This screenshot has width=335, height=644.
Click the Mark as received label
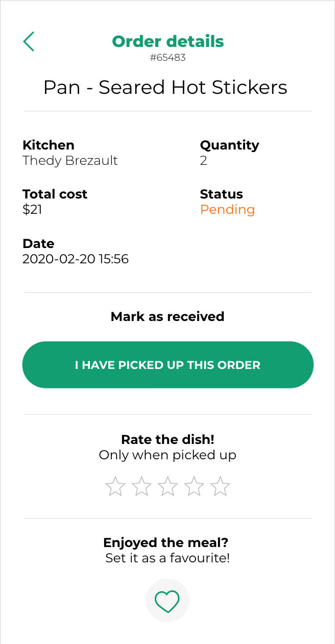tap(167, 317)
